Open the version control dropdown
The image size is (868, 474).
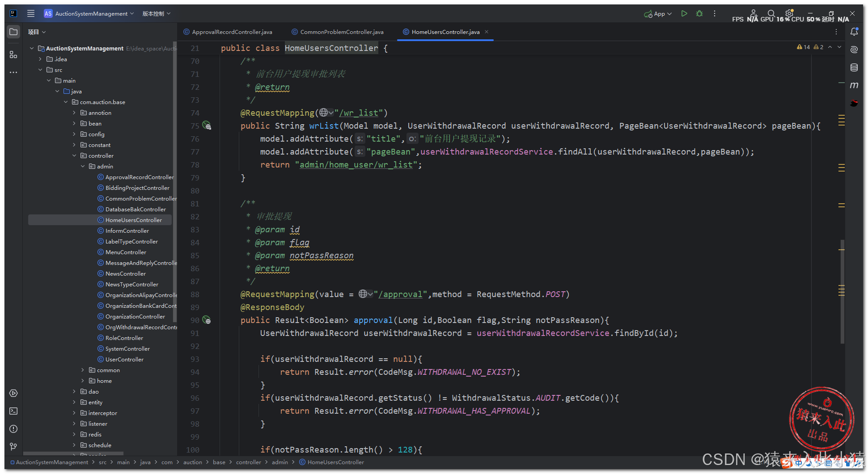click(x=157, y=13)
